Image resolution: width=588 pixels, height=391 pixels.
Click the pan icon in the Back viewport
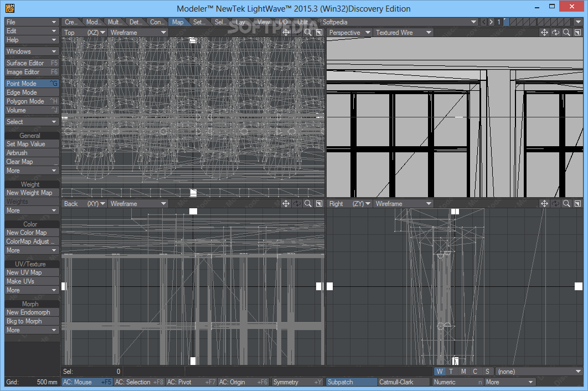click(286, 204)
